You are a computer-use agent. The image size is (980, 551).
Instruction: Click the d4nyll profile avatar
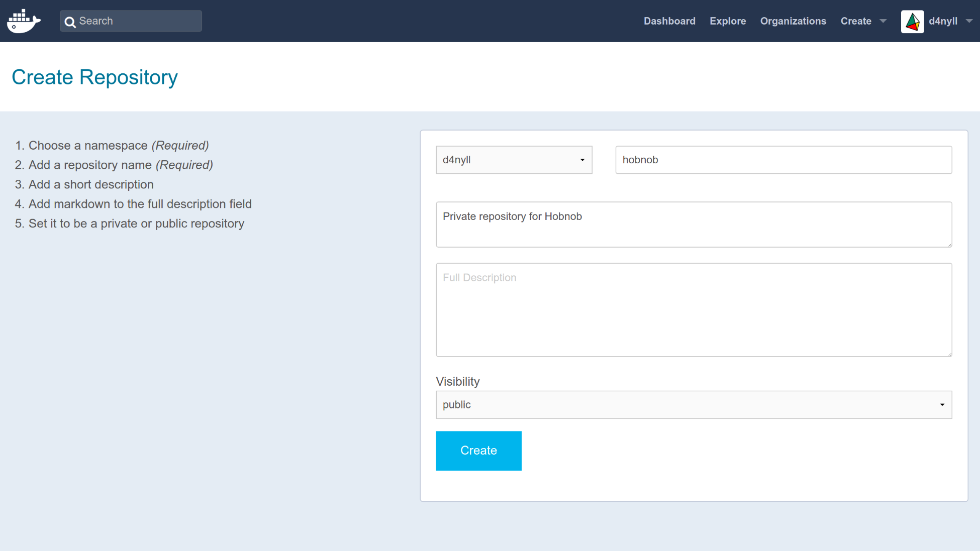912,22
